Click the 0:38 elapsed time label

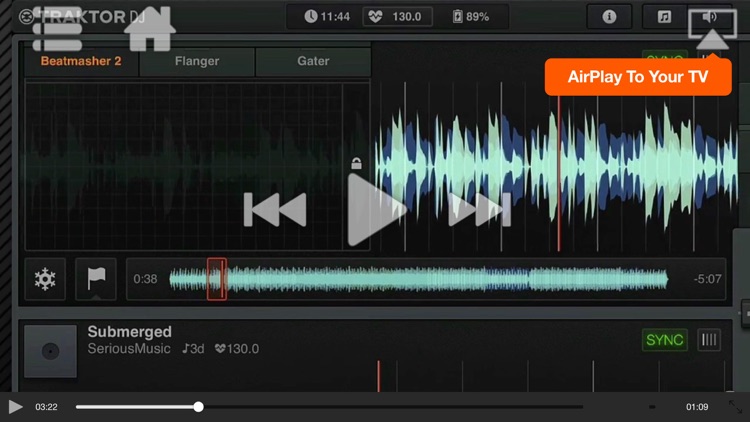[145, 279]
